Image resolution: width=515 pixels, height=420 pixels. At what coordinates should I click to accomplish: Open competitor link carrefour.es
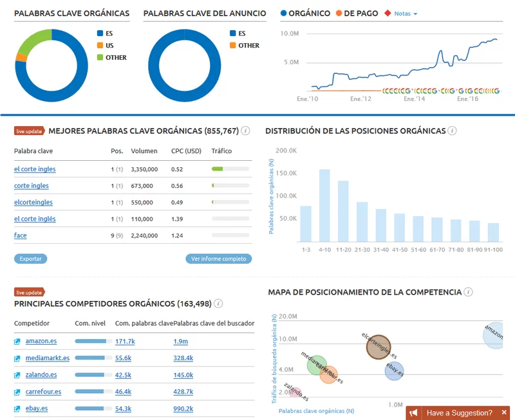(x=43, y=392)
